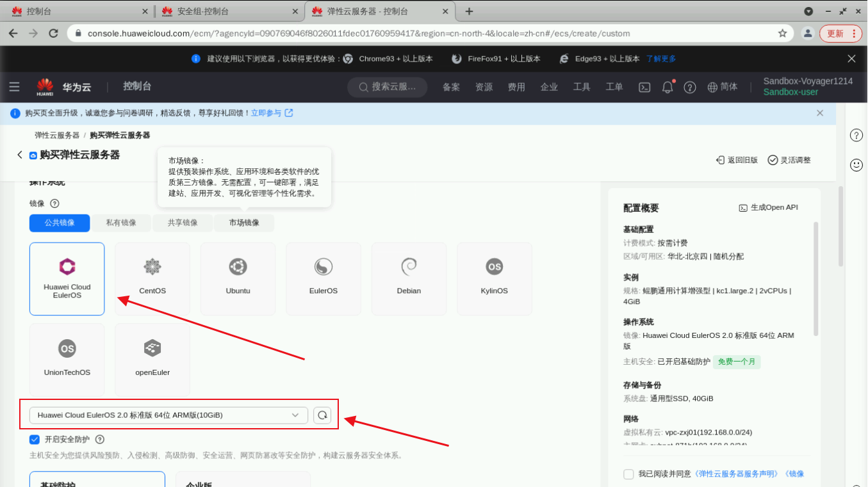
Task: Open the 工单 menu item
Action: tap(614, 87)
